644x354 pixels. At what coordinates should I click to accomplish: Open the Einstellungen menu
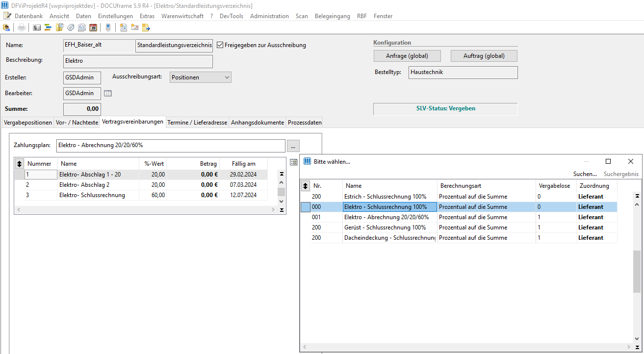pyautogui.click(x=115, y=16)
